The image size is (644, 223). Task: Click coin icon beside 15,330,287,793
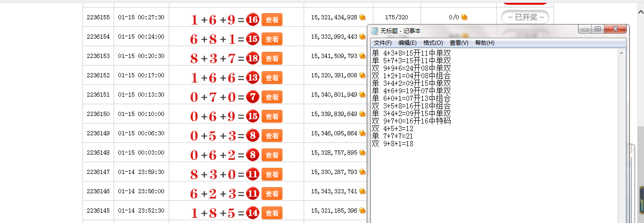pyautogui.click(x=363, y=172)
